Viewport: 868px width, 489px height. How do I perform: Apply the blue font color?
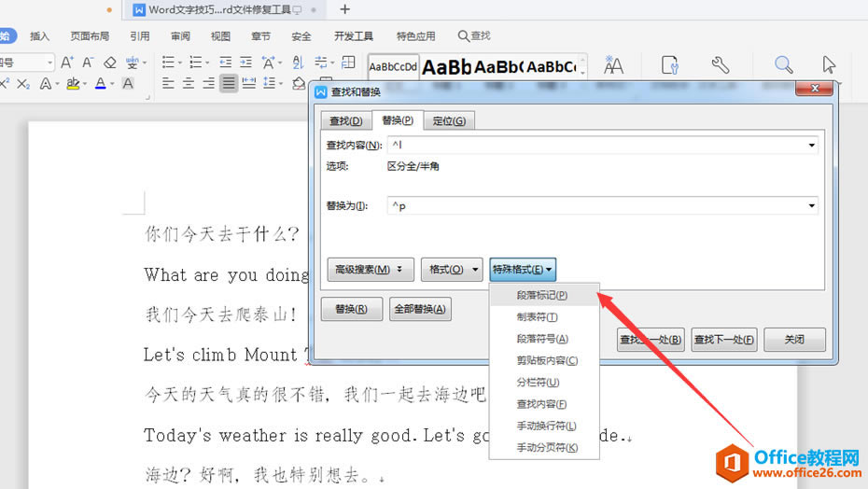tap(100, 84)
